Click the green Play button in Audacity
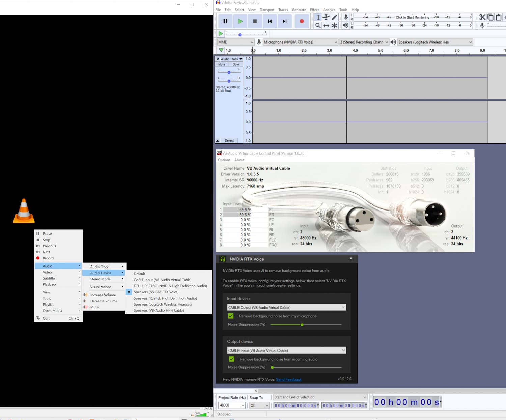This screenshot has height=420, width=506. tap(240, 21)
